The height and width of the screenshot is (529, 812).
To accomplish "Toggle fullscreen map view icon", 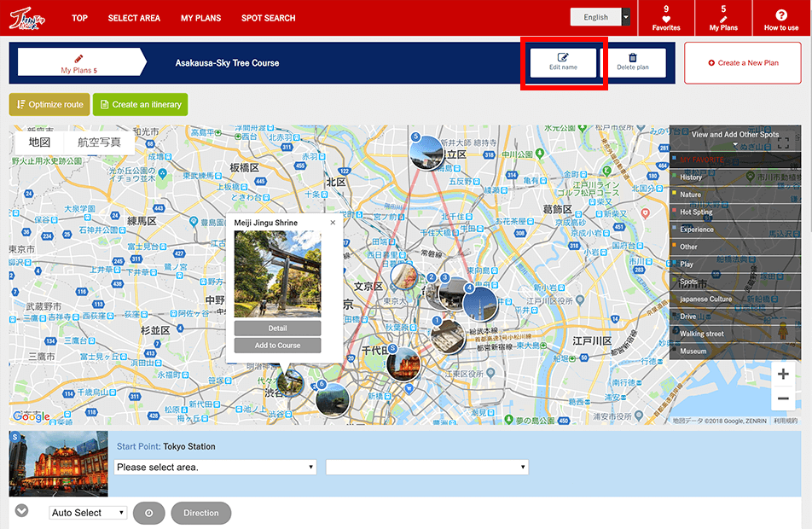I will tap(783, 143).
